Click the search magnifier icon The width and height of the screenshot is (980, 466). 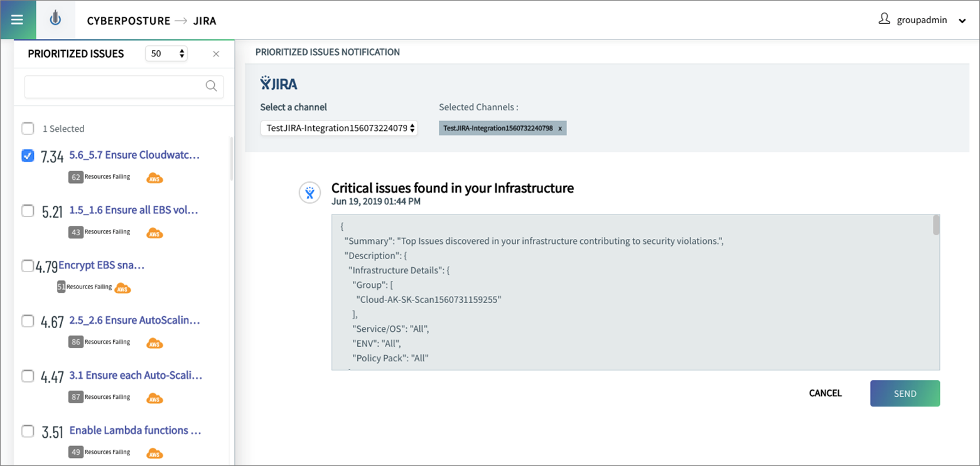coord(212,87)
